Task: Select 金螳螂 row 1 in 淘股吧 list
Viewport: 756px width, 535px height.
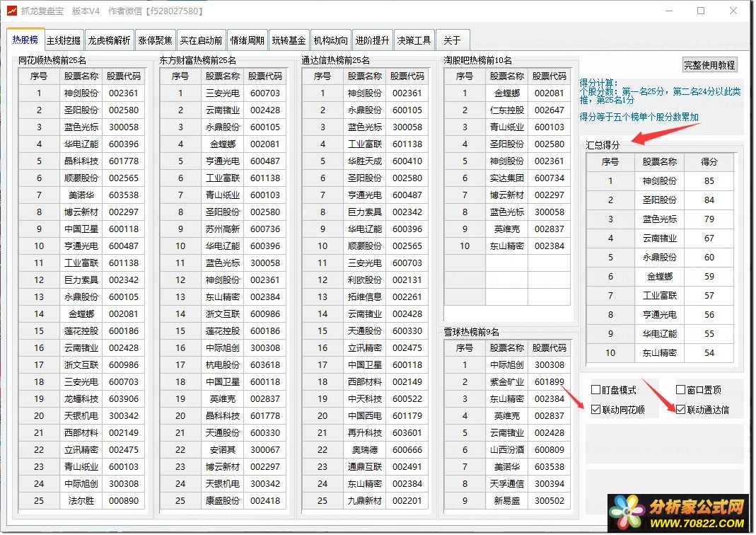Action: tap(507, 93)
